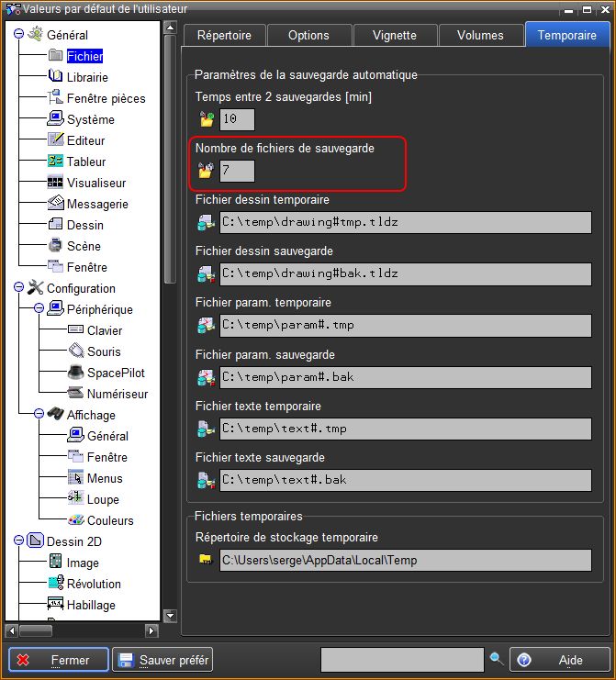Click the search magnifier icon at bottom
Image resolution: width=616 pixels, height=680 pixels.
(497, 659)
